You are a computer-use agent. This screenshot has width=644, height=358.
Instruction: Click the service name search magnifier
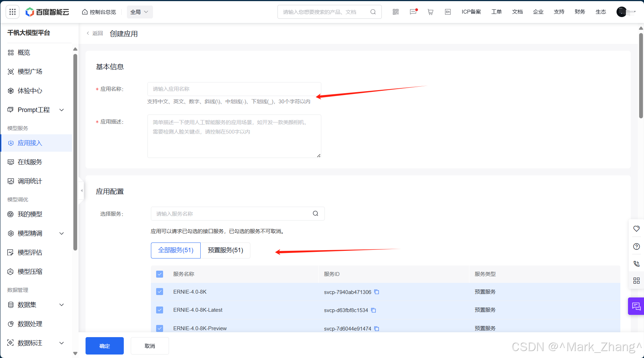(315, 214)
